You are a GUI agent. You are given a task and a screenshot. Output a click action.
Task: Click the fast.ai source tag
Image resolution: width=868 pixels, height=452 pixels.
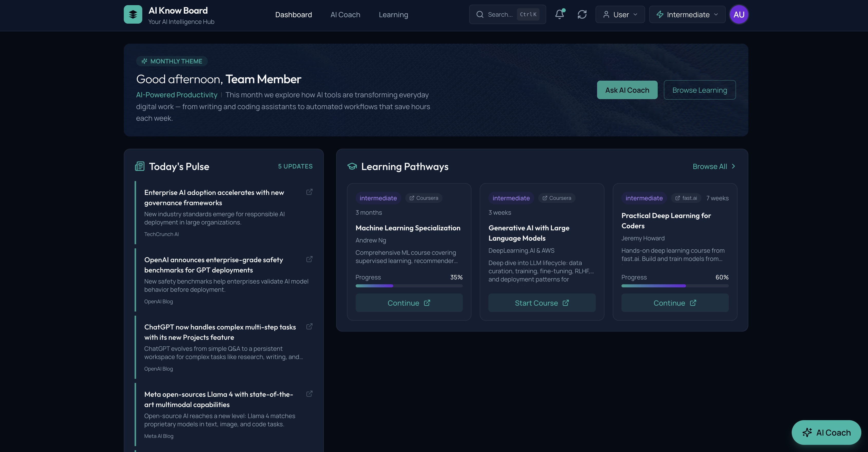pos(686,198)
